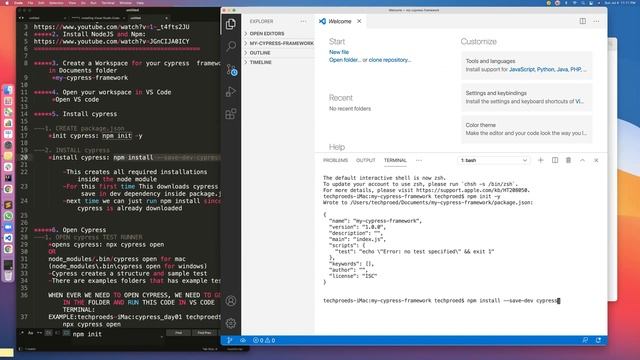This screenshot has height=360, width=640.
Task: Open the terminal shell selector dropdown
Action: pos(493,160)
